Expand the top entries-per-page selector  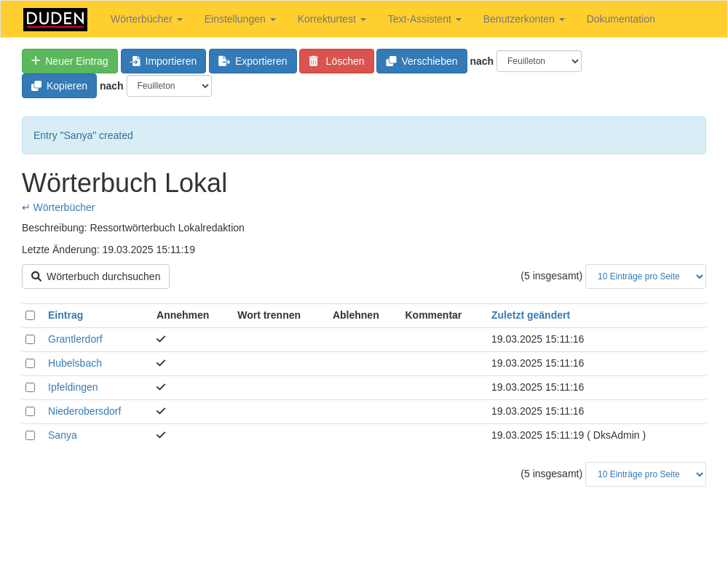[645, 276]
